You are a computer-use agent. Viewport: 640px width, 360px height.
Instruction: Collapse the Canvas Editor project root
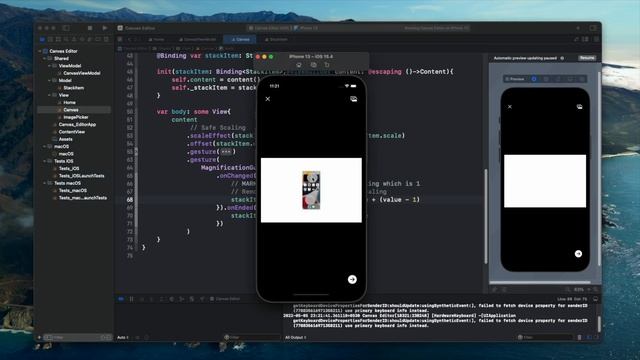click(x=40, y=51)
